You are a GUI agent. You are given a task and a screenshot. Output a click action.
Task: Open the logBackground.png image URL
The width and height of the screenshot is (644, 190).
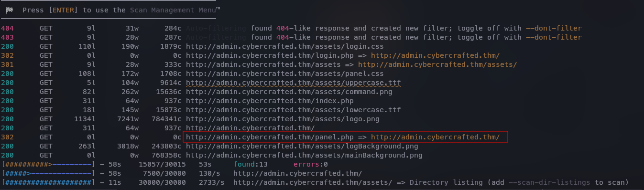[302, 146]
